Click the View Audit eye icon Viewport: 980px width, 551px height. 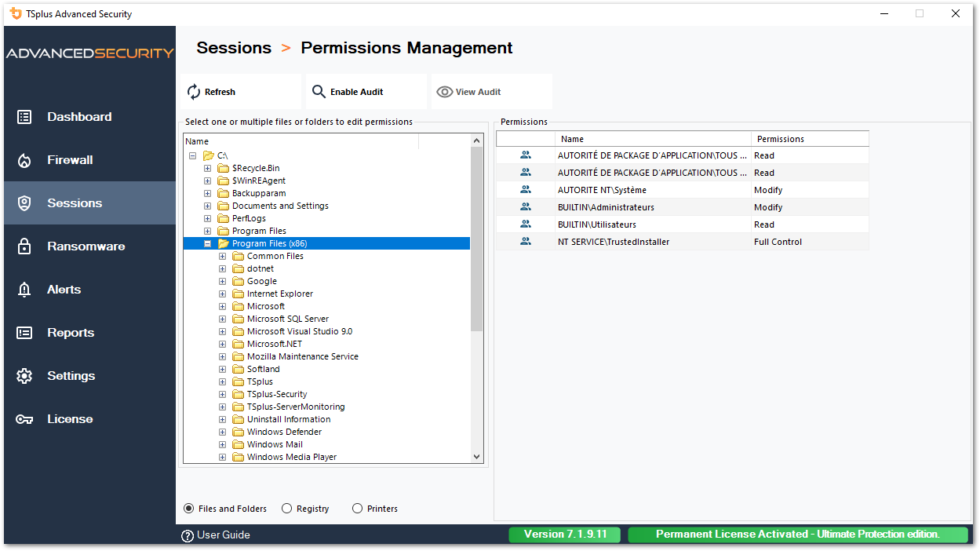(446, 91)
